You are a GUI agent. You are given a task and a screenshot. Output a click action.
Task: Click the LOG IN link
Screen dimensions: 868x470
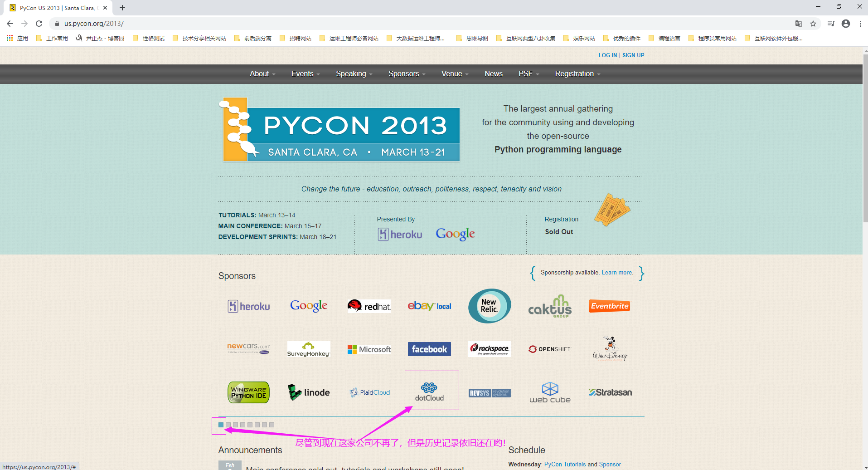(607, 55)
